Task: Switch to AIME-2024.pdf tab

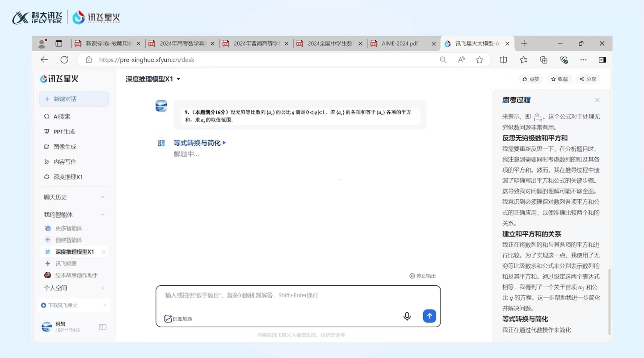Action: pos(399,43)
